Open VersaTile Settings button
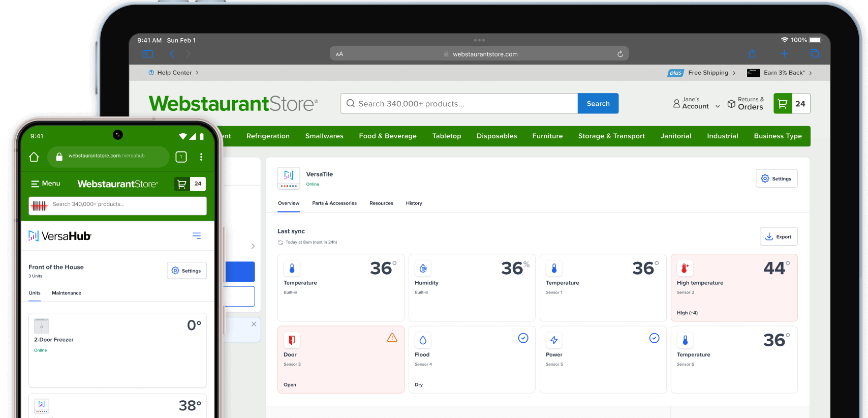The height and width of the screenshot is (418, 868). 776,179
